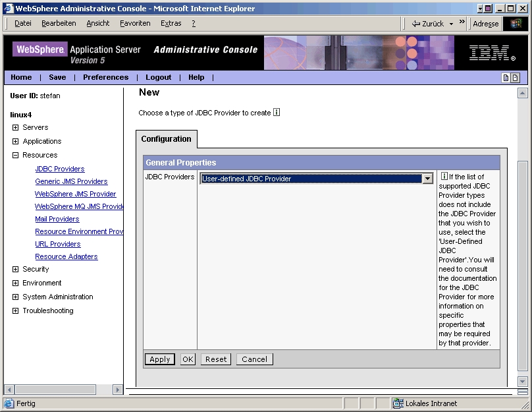Click the Zurück back arrow button
This screenshot has width=532, height=412.
click(427, 24)
